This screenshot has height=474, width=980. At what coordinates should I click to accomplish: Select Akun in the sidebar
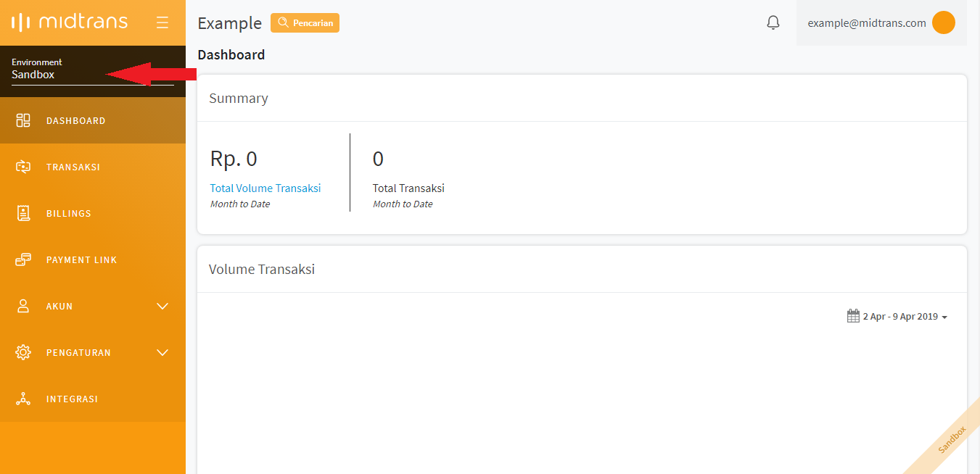click(93, 306)
